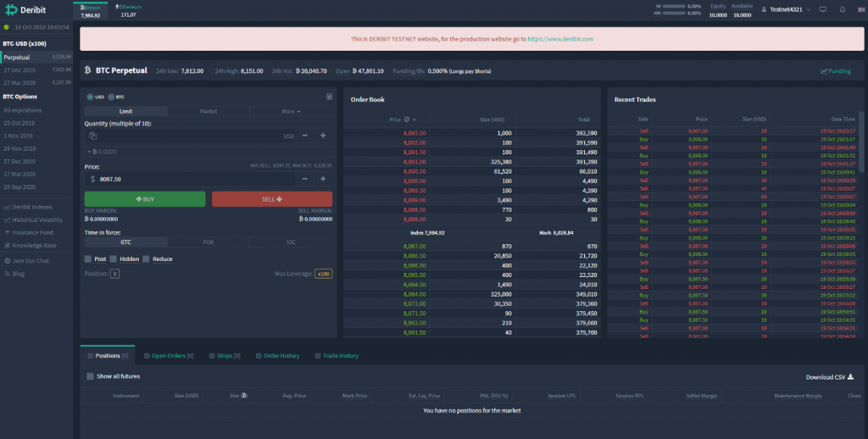
Task: Download positions as CSV
Action: coord(829,377)
